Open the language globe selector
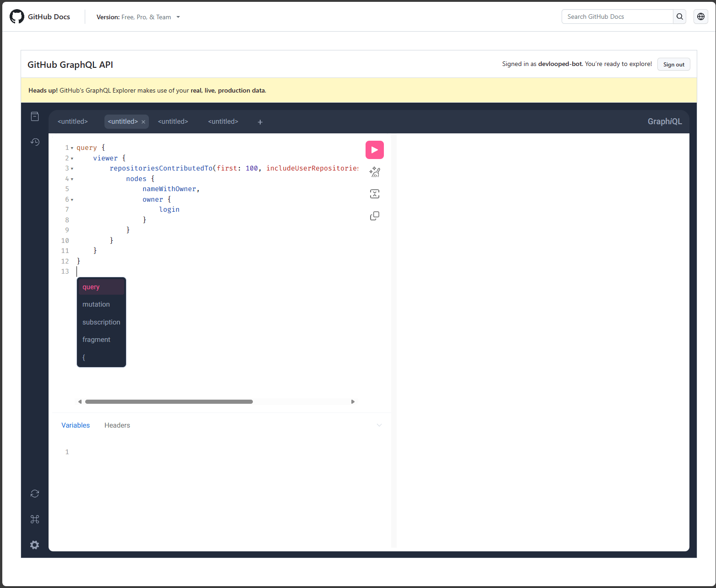This screenshot has height=588, width=716. coord(701,16)
